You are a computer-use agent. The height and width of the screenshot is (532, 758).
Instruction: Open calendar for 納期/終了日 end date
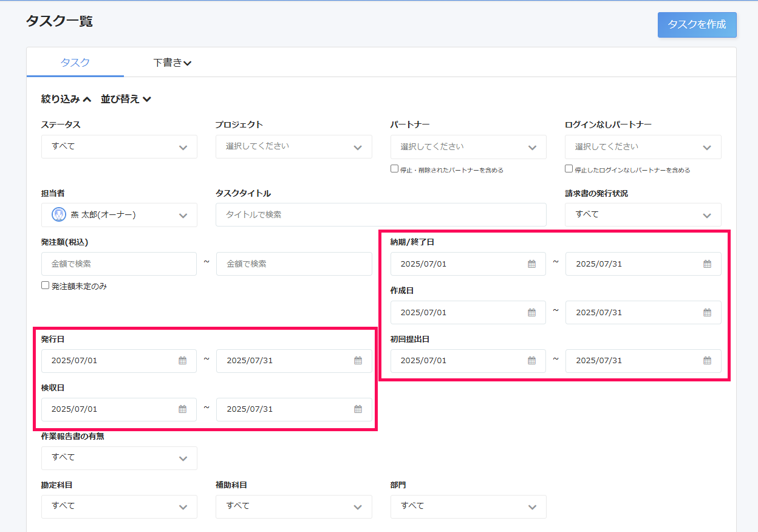pyautogui.click(x=708, y=264)
